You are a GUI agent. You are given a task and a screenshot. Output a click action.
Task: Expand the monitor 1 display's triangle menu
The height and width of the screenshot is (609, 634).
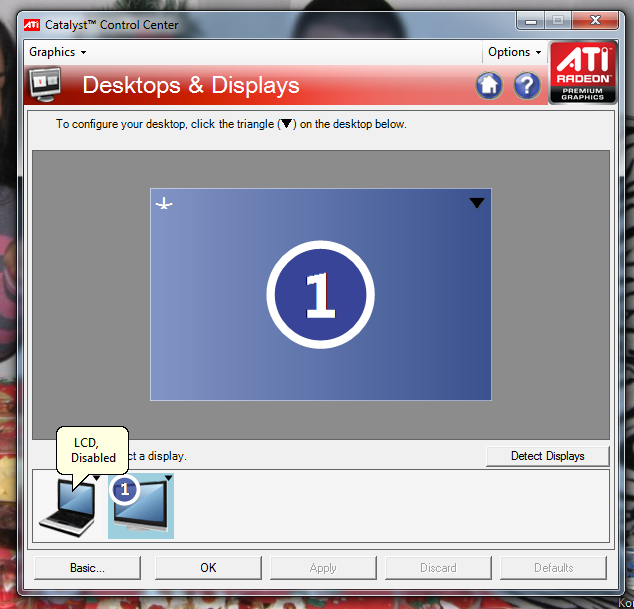click(x=168, y=479)
